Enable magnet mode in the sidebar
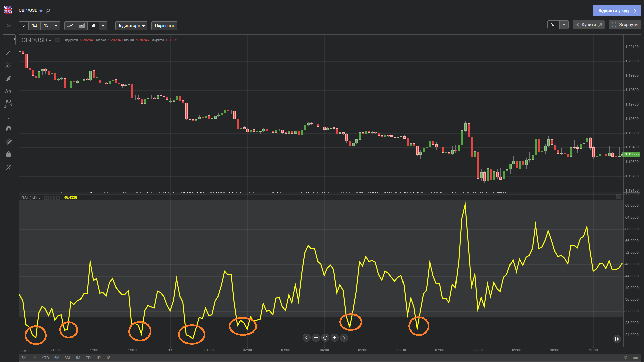This screenshot has width=644, height=362. [x=8, y=129]
